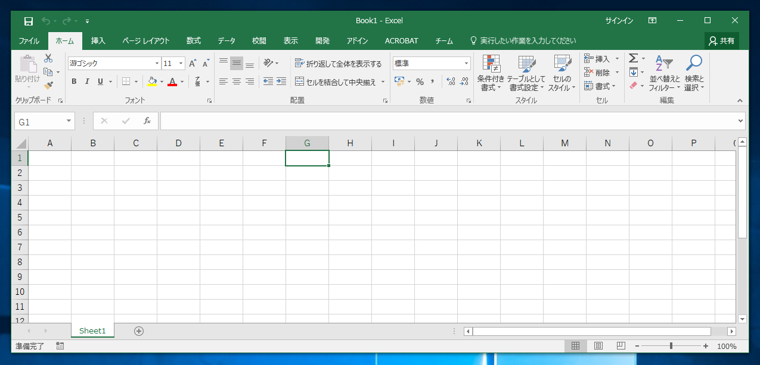Cut selection with scissors icon

48,59
